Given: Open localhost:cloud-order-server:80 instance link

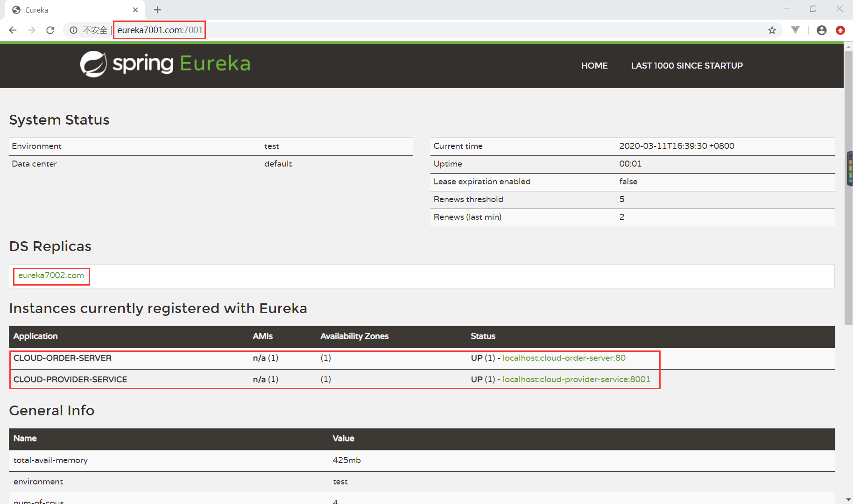Looking at the screenshot, I should coord(564,358).
